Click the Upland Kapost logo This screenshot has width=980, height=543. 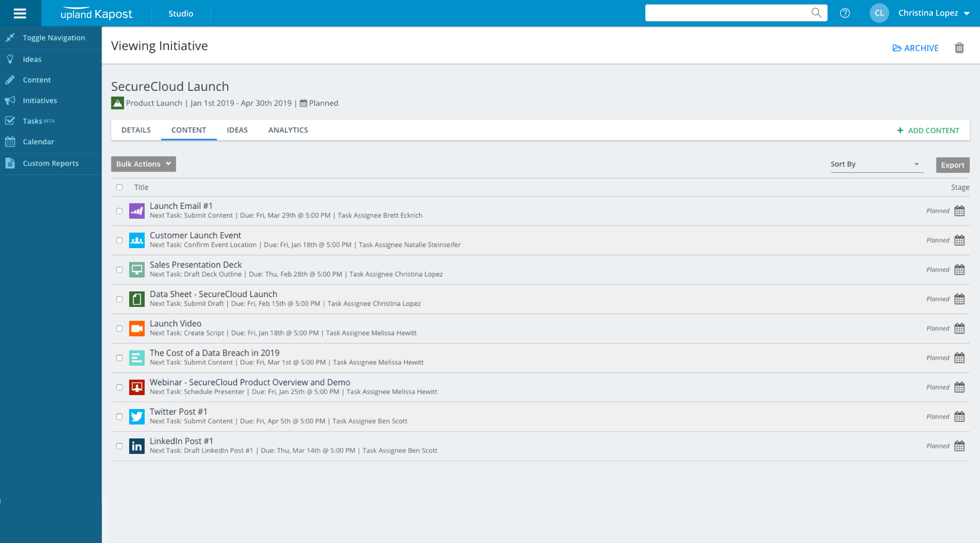tap(96, 13)
